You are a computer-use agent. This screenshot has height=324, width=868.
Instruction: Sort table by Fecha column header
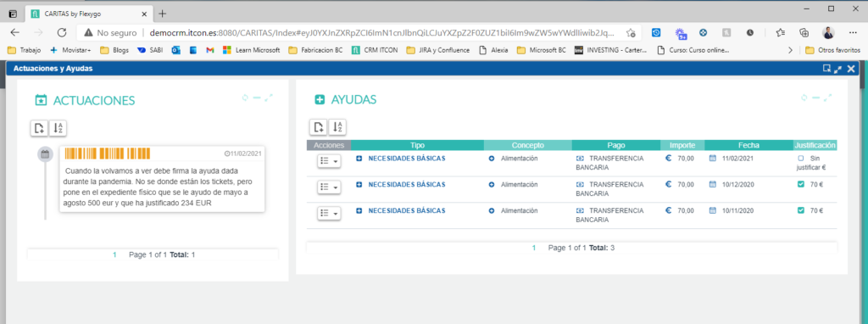click(749, 145)
